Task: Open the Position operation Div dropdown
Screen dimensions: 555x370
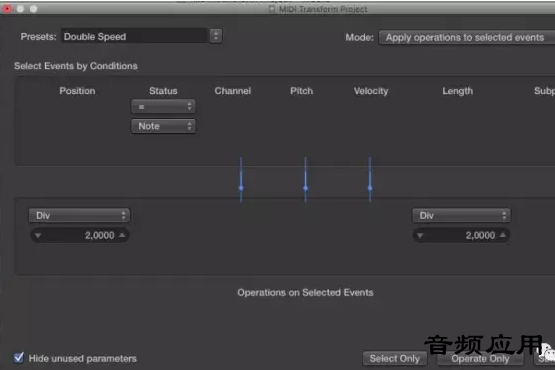Action: click(x=79, y=215)
